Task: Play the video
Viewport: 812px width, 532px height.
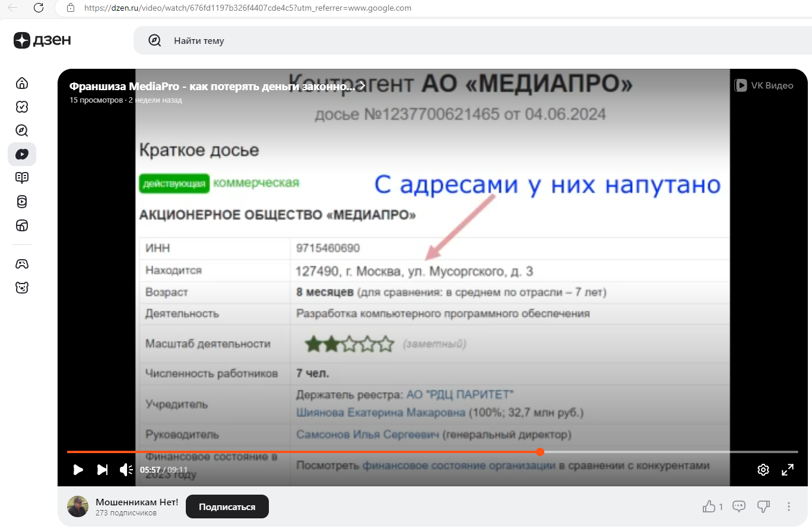Action: point(78,470)
